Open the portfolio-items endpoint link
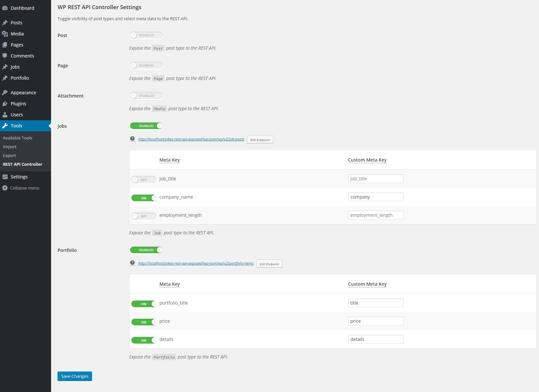Viewport: 539px width, 392px height. (x=196, y=263)
